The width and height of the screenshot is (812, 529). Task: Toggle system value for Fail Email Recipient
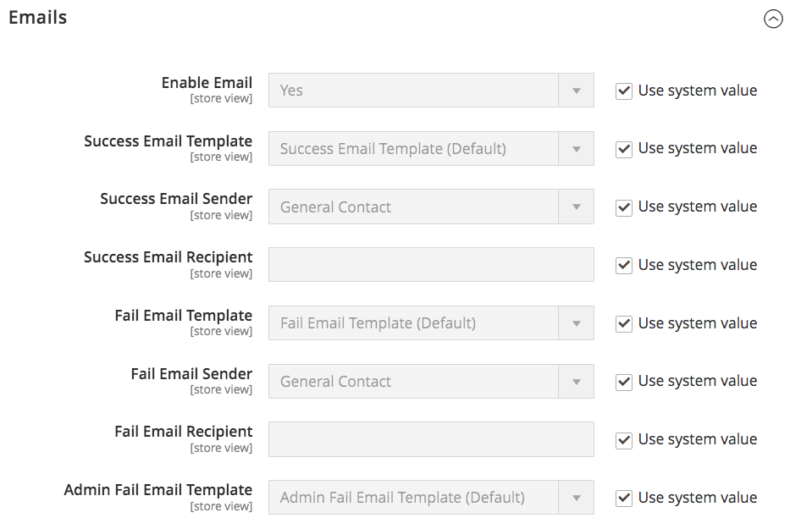coord(624,440)
